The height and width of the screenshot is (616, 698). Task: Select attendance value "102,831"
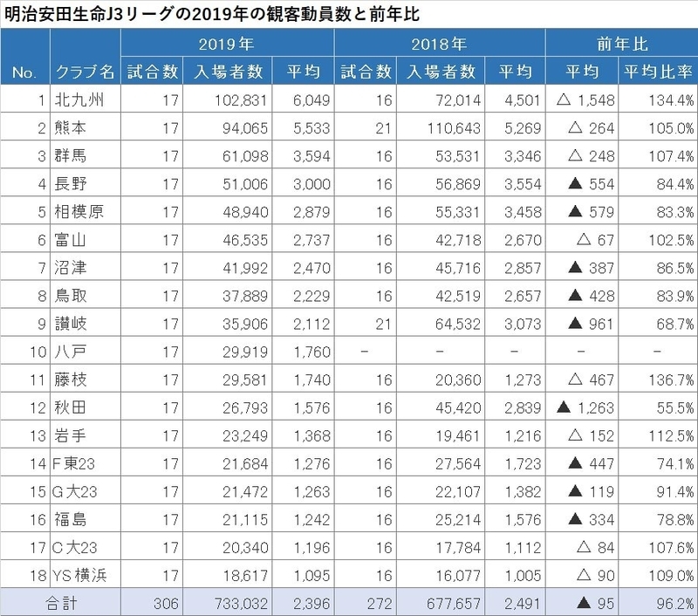(241, 100)
